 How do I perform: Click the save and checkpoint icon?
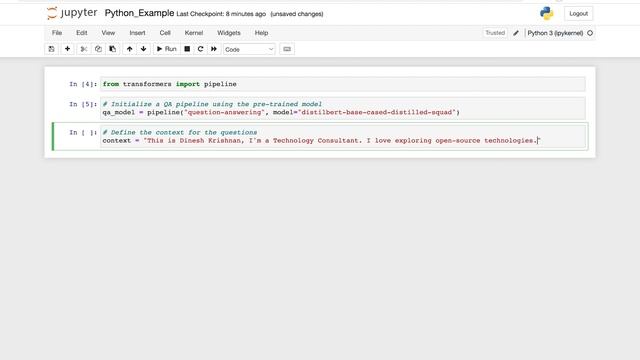click(x=51, y=49)
